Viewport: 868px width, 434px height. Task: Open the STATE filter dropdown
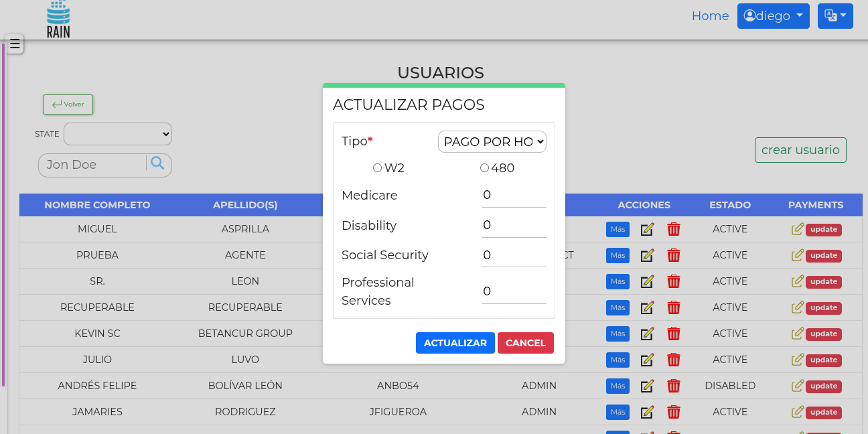point(118,134)
